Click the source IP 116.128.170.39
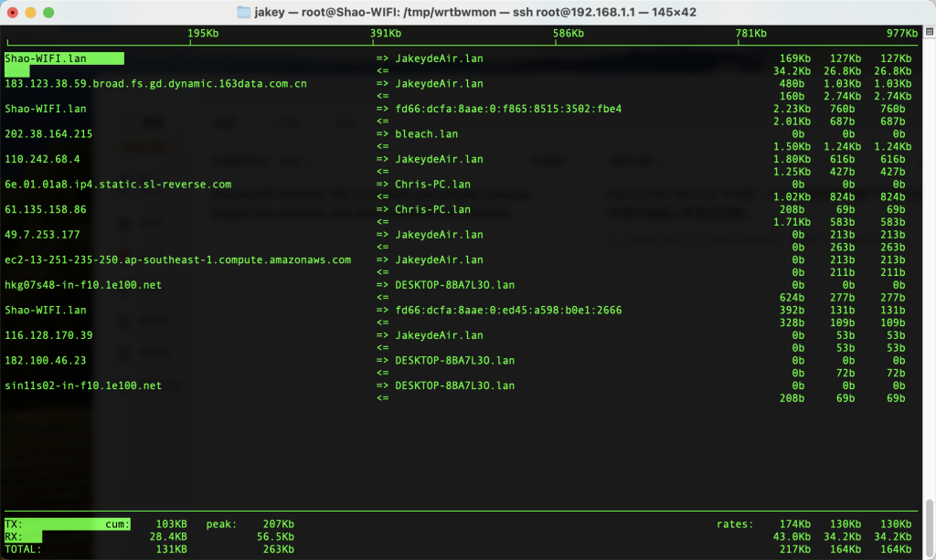This screenshot has width=936, height=560. [x=49, y=335]
